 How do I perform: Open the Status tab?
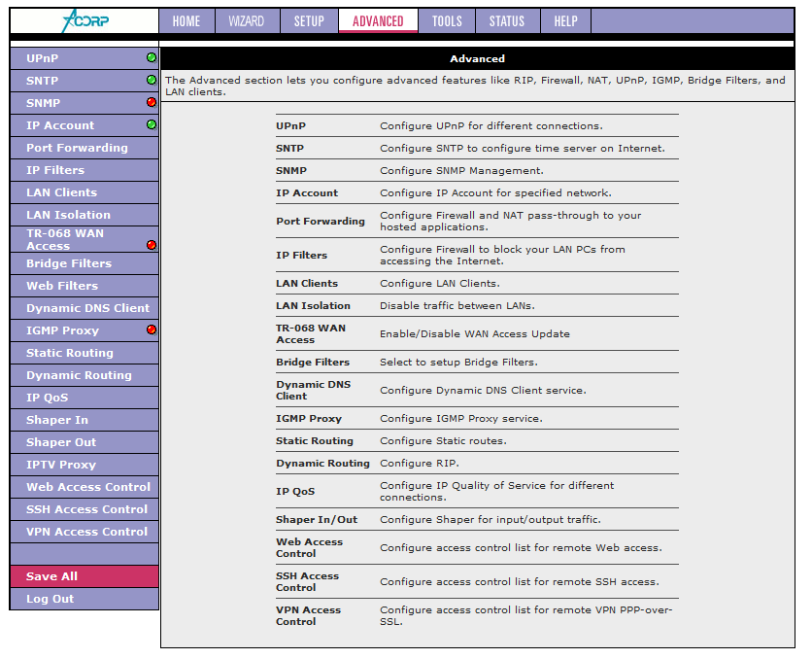point(506,21)
